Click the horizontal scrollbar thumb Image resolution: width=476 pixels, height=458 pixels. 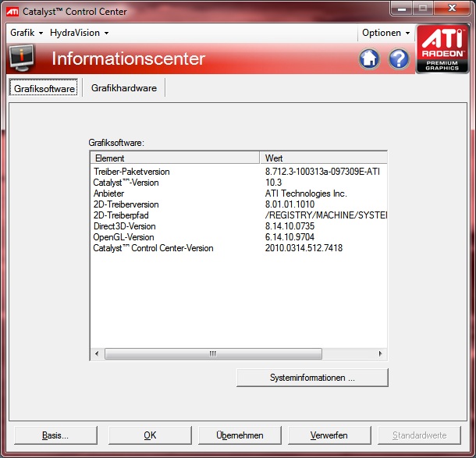pyautogui.click(x=213, y=353)
